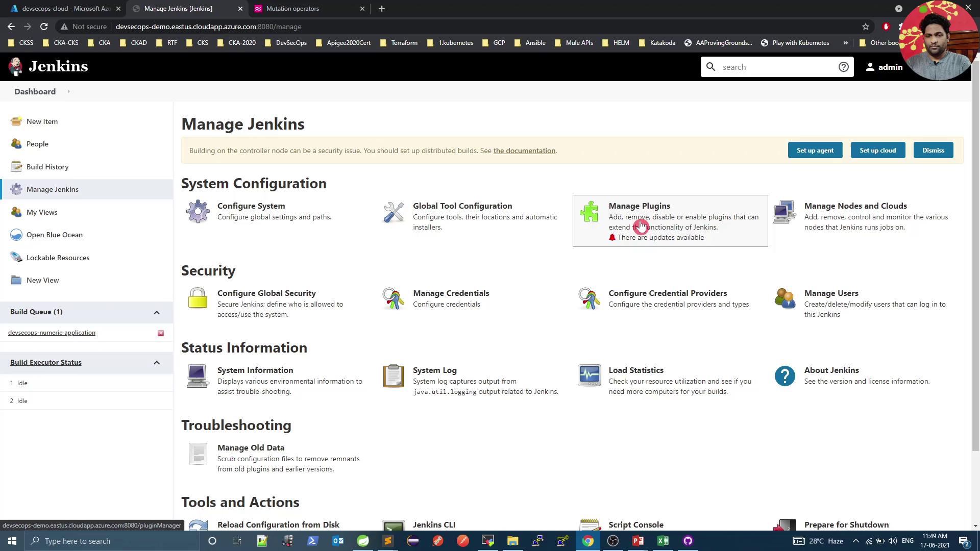Viewport: 980px width, 551px height.
Task: Dismiss the security warning banner
Action: point(933,151)
